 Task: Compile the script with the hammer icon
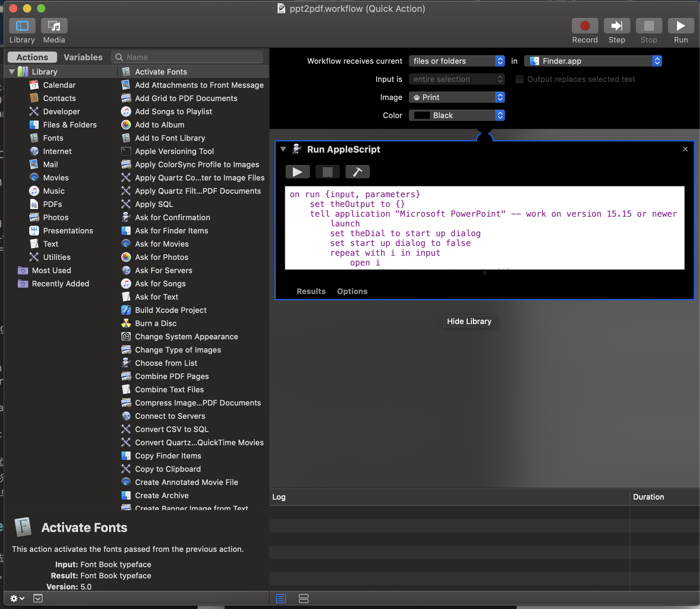tap(357, 172)
